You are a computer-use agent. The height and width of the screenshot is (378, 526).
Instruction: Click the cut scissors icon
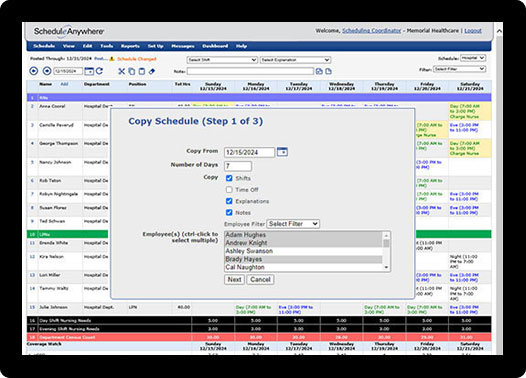121,71
